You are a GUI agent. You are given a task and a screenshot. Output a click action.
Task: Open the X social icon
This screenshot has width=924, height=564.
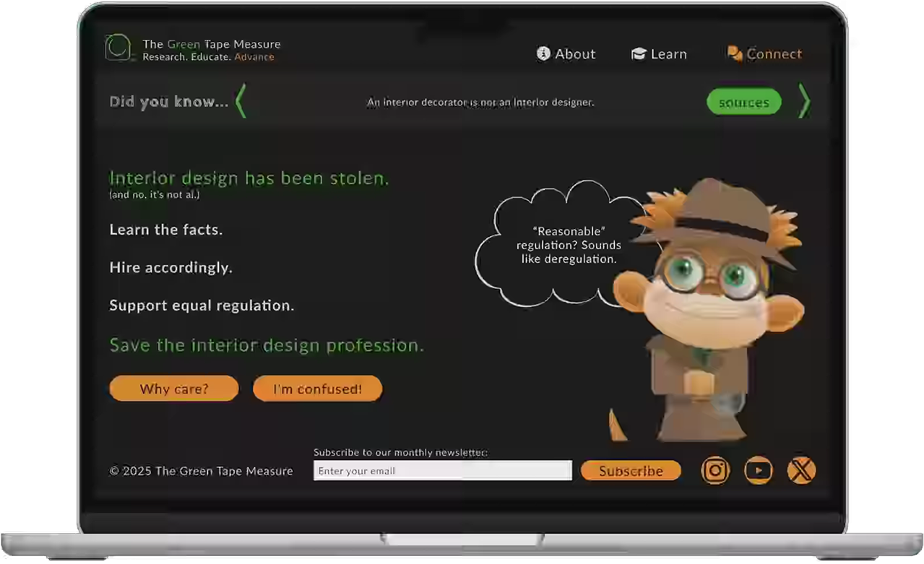click(801, 471)
